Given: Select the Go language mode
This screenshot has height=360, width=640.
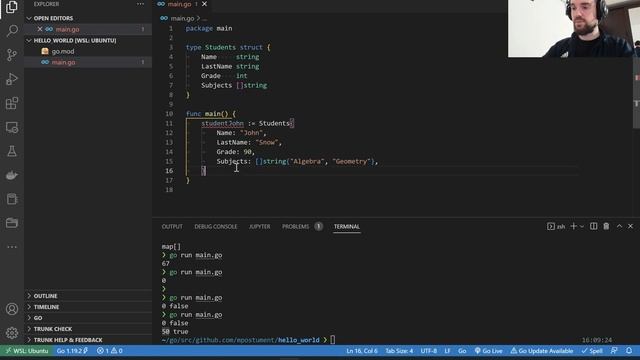Looking at the screenshot, I should (x=462, y=351).
